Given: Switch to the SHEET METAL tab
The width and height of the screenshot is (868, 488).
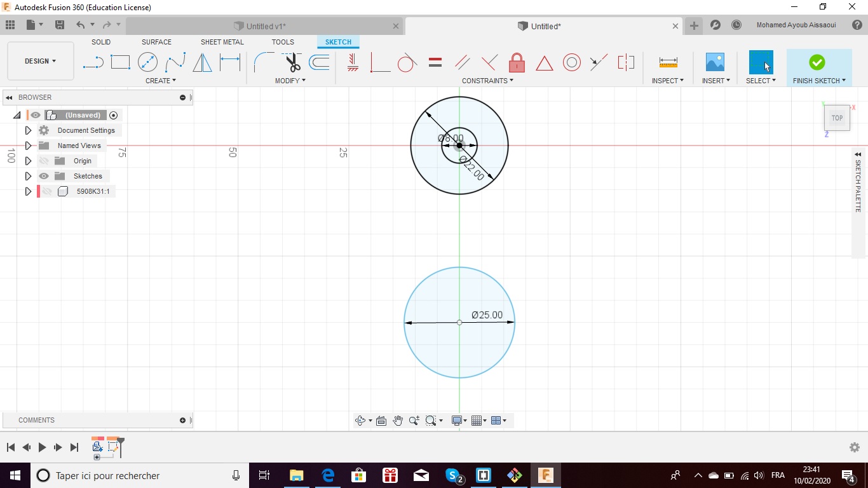Looking at the screenshot, I should click(x=222, y=42).
